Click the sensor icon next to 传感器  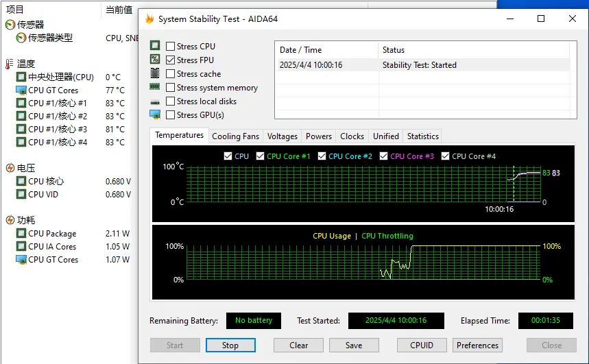tap(10, 25)
